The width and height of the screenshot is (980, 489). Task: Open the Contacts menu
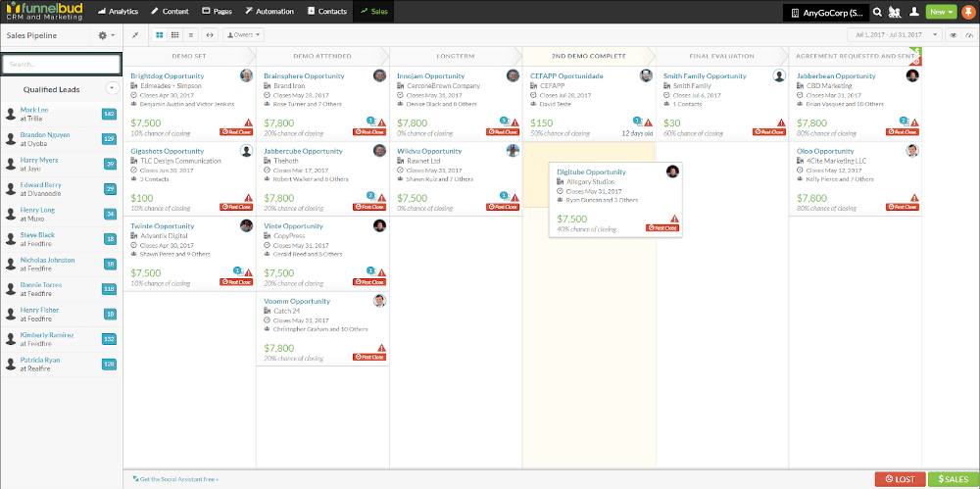(x=327, y=11)
